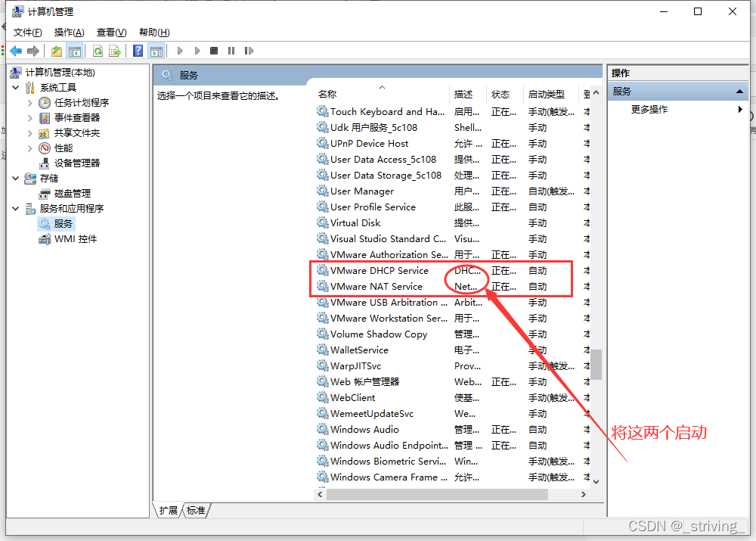
Task: Open the 帮助(H) menu
Action: click(x=154, y=33)
